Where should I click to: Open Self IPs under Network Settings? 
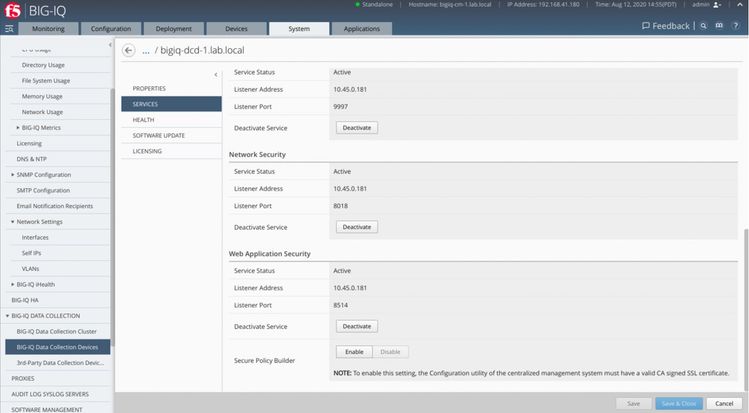pos(31,253)
